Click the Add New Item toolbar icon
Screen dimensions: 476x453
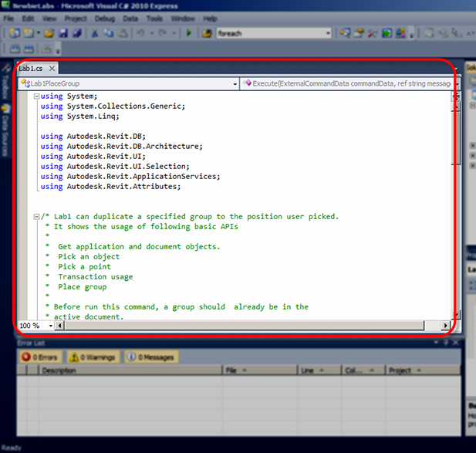(x=29, y=32)
